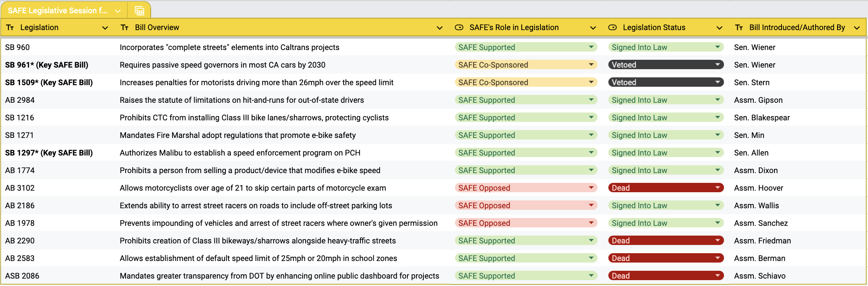Select cell "AB 3102"
The height and width of the screenshot is (286, 868).
point(58,188)
